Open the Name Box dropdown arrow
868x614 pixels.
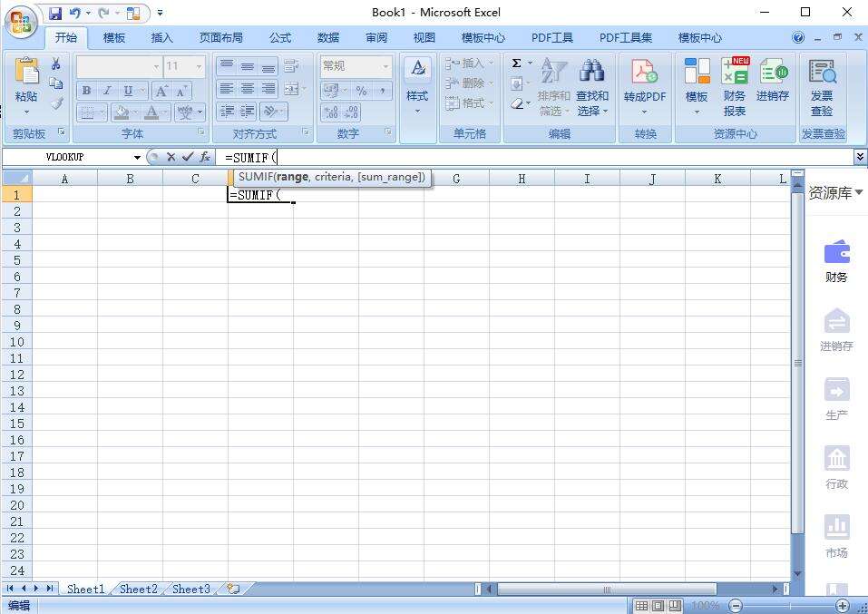click(137, 158)
